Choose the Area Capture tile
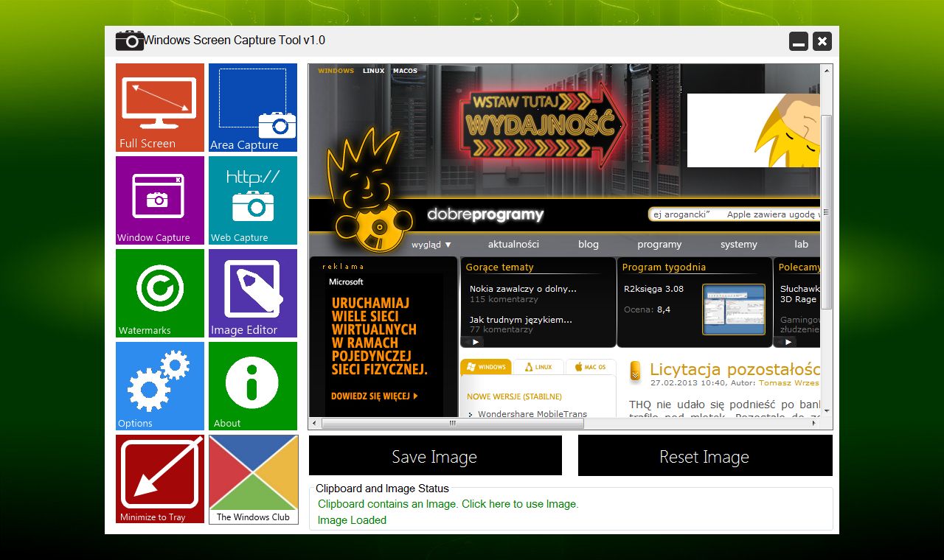Image resolution: width=944 pixels, height=560 pixels. 253,108
